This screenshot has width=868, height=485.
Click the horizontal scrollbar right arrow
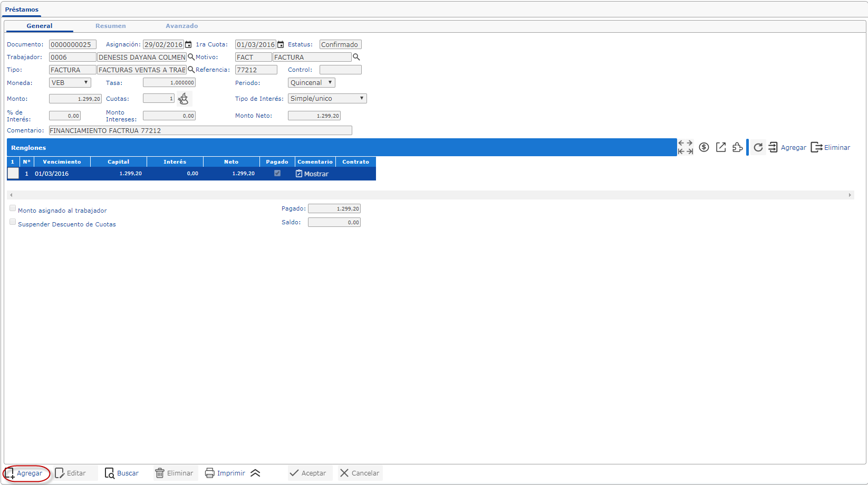tap(850, 195)
